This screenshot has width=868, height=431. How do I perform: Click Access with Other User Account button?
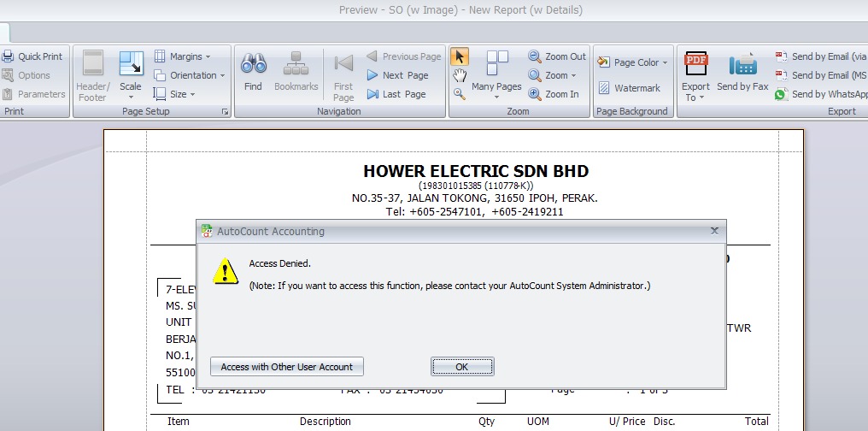tap(287, 367)
